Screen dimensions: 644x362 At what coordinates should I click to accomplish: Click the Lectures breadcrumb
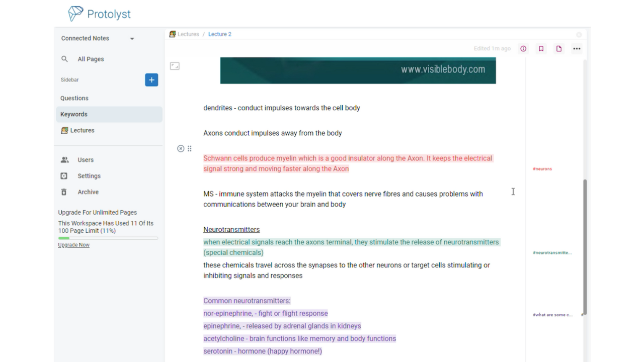coord(188,34)
